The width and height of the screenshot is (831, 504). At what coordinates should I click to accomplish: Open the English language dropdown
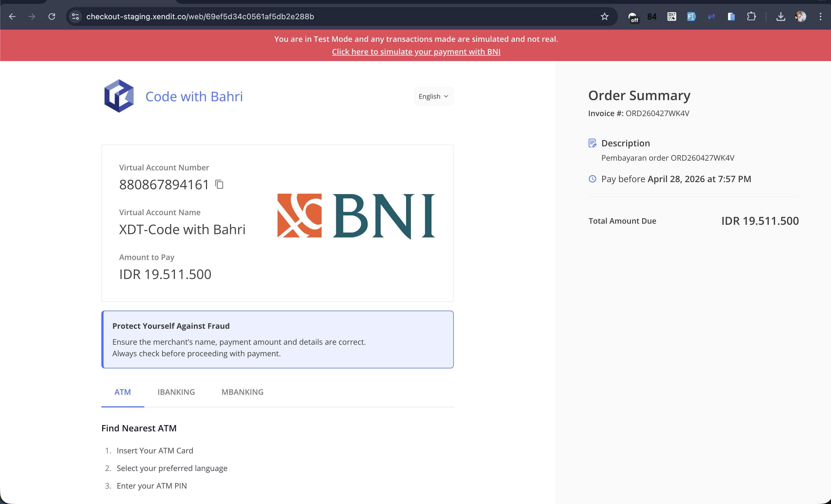pyautogui.click(x=434, y=96)
